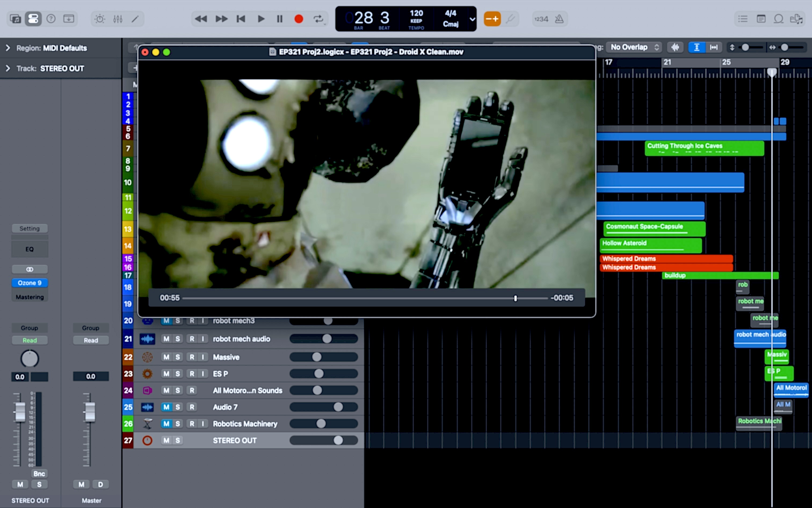This screenshot has height=508, width=812.
Task: Toggle input monitoring on Robotics Machinery track
Action: tap(203, 424)
